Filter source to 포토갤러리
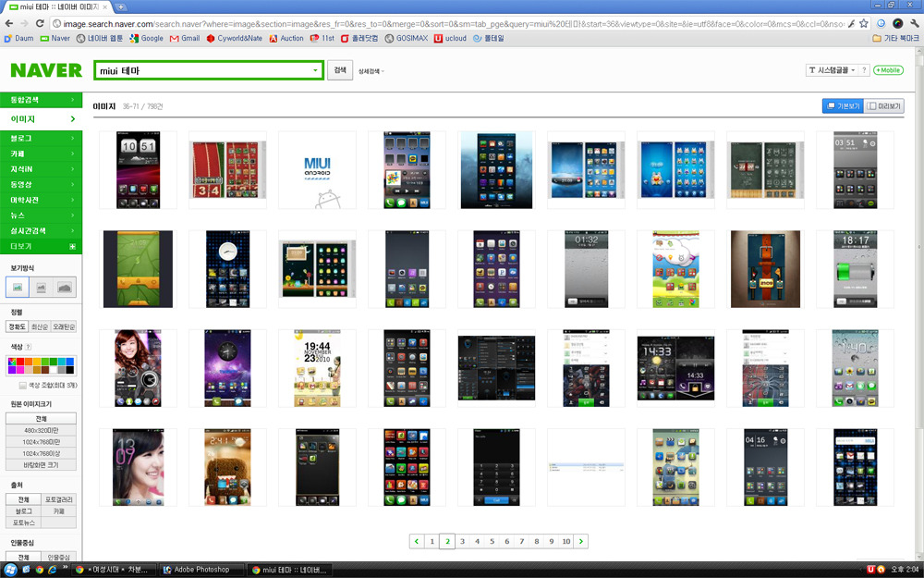 58,499
